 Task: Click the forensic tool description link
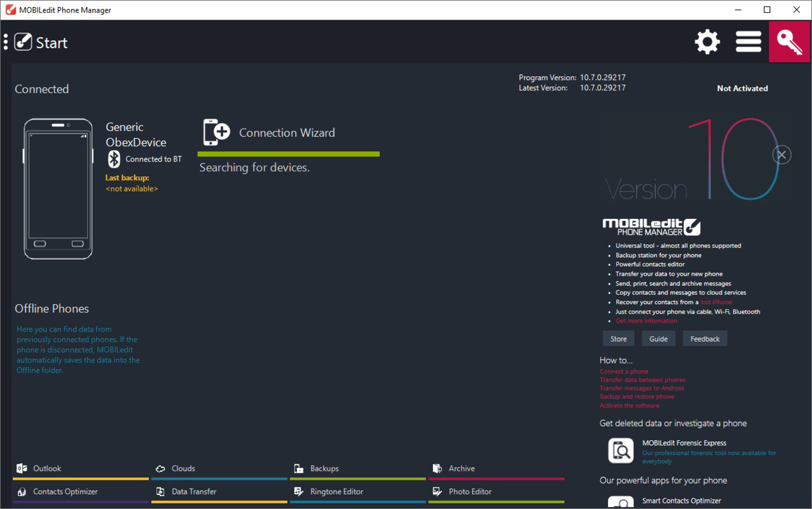[x=709, y=457]
